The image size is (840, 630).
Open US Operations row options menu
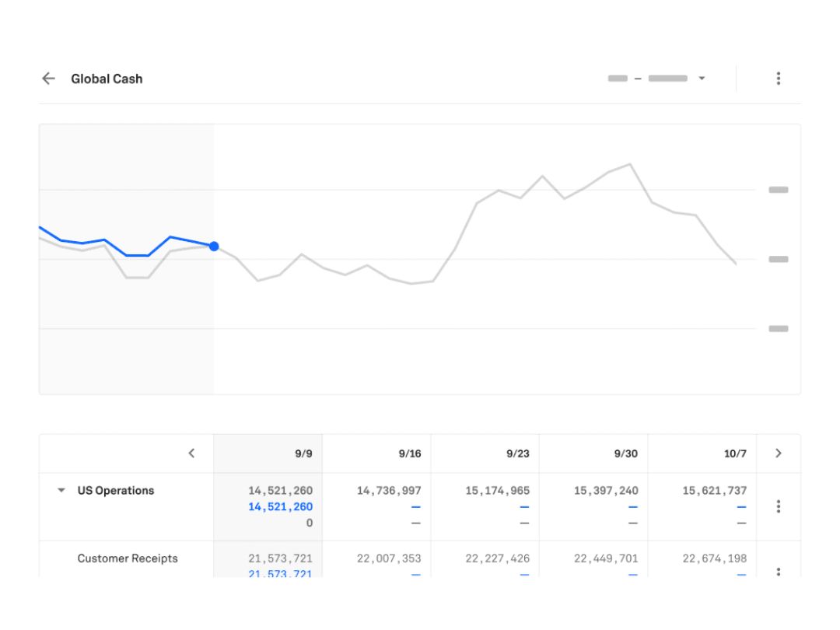click(779, 506)
